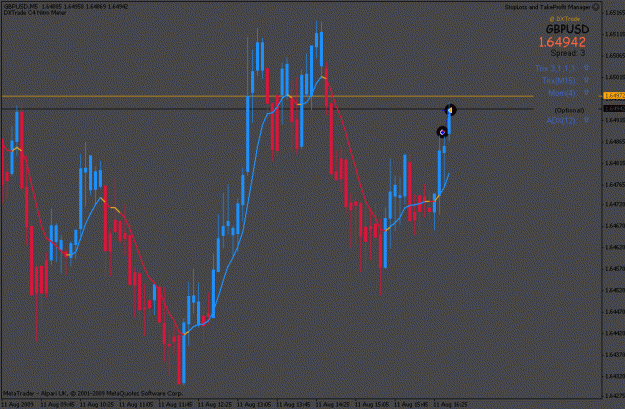
Task: Click the orange DXTrade label
Action: [564, 19]
